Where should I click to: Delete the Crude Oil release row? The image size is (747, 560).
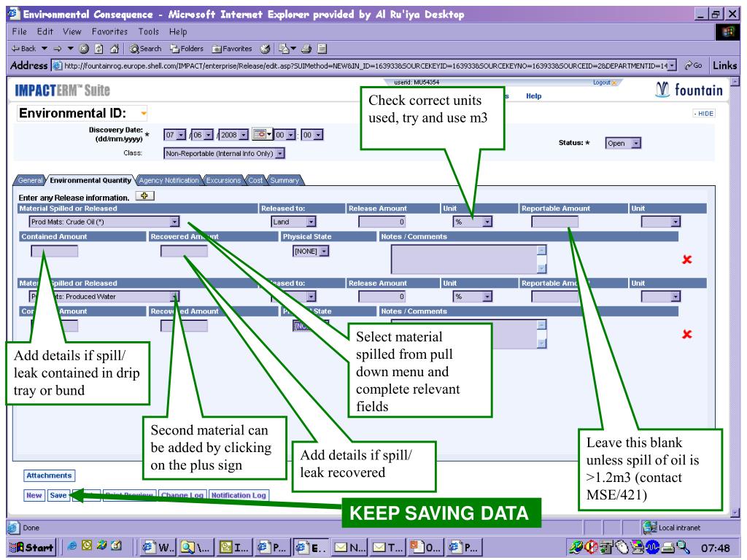(686, 260)
